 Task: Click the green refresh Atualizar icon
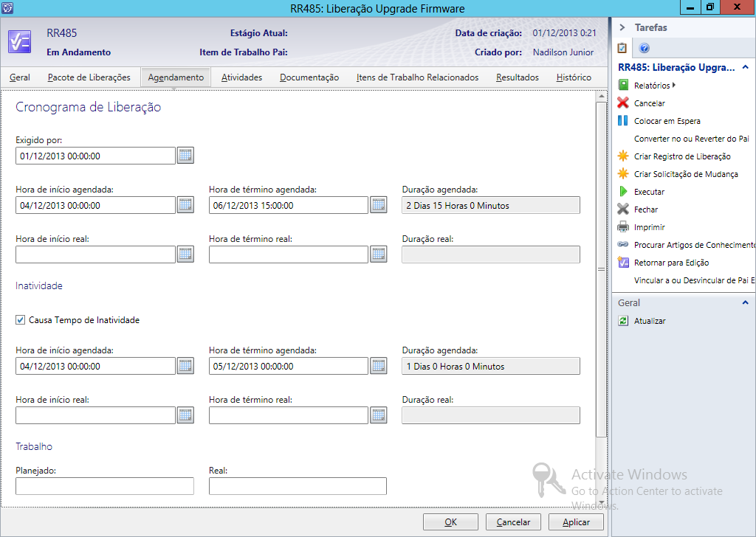[x=623, y=321]
